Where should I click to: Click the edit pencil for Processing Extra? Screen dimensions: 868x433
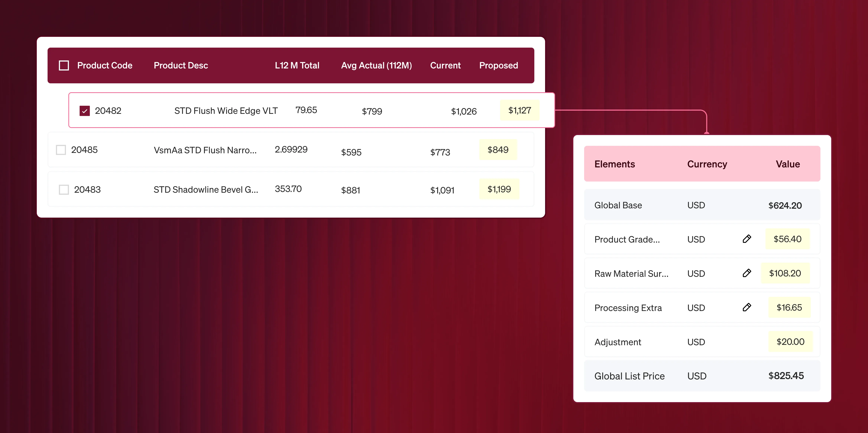tap(747, 307)
